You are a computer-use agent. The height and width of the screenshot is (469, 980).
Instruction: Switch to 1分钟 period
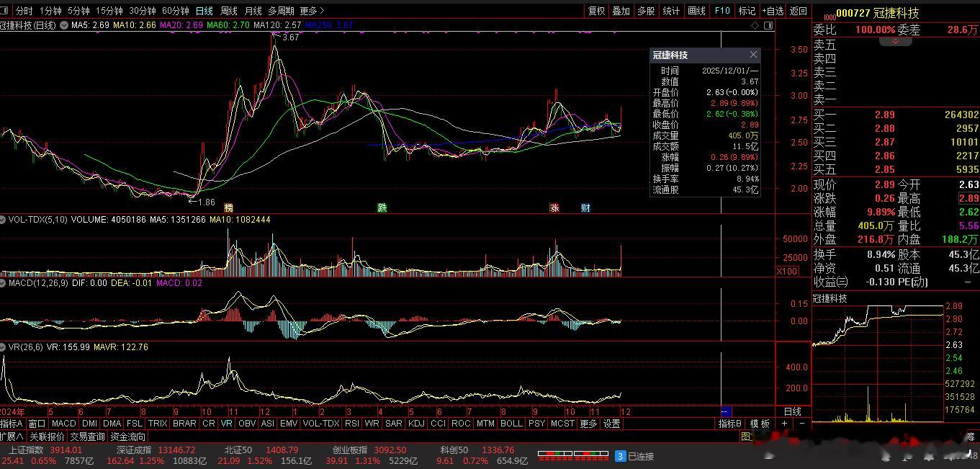pos(50,11)
